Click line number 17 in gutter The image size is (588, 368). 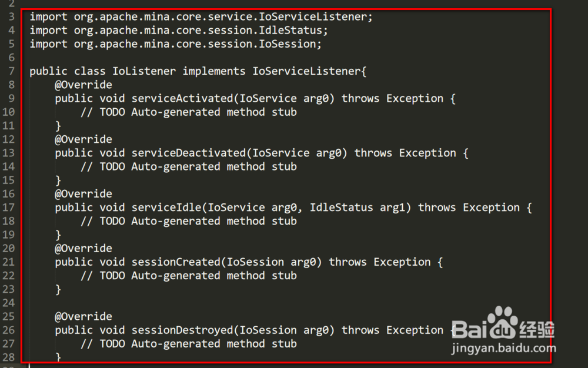[9, 208]
